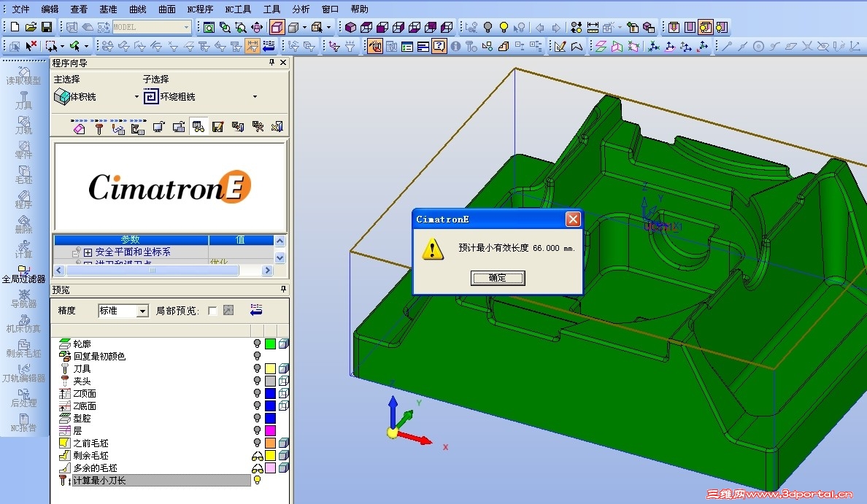867x504 pixels.
Task: Open a file with the folder icon
Action: point(31,27)
